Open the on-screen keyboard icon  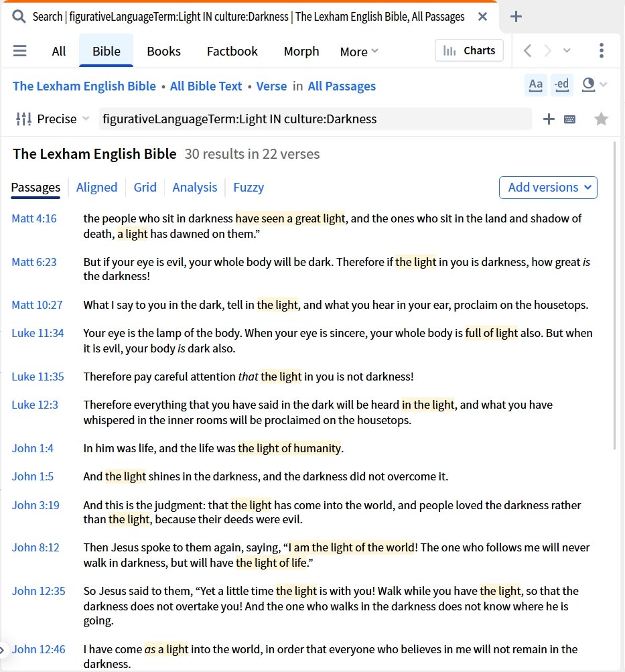570,119
